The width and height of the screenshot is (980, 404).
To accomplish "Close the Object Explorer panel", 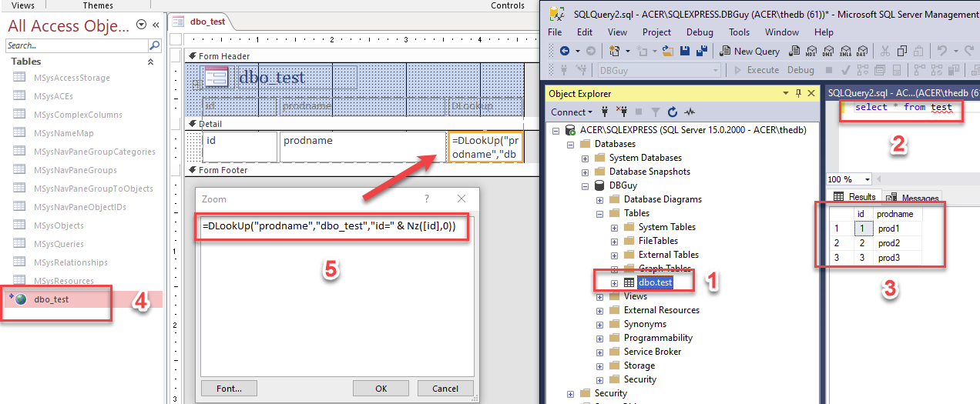I will tap(811, 93).
